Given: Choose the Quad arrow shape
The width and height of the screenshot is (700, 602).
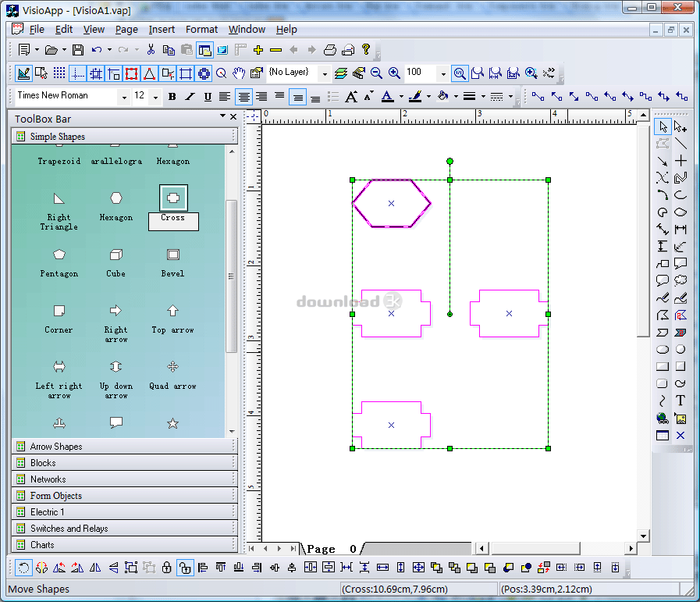Looking at the screenshot, I should pyautogui.click(x=173, y=367).
